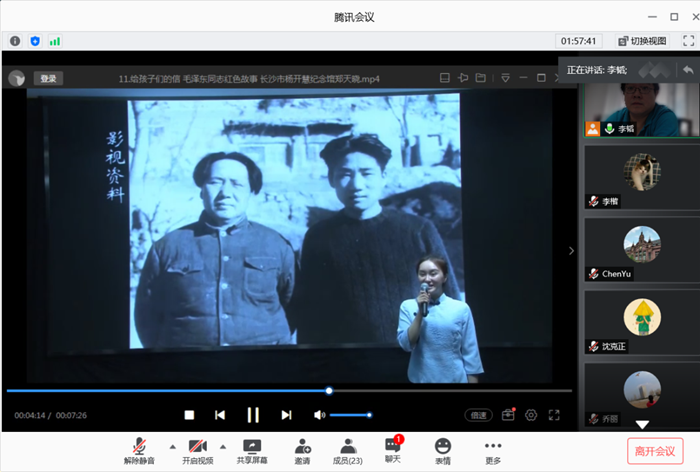Expand video options arrow beside 开启视频
The image size is (700, 472).
point(222,446)
